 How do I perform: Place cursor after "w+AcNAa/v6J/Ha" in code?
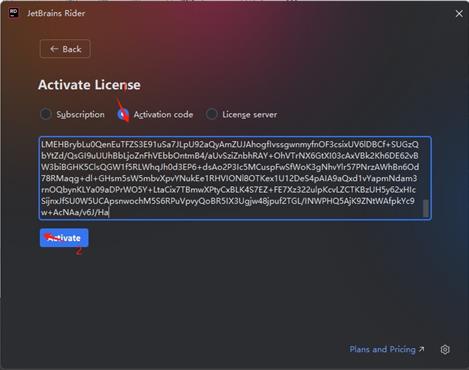pos(109,212)
